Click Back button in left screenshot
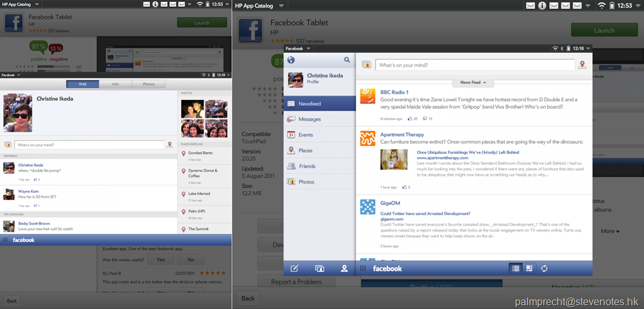Viewport: 644px width, 309px height. 12,301
